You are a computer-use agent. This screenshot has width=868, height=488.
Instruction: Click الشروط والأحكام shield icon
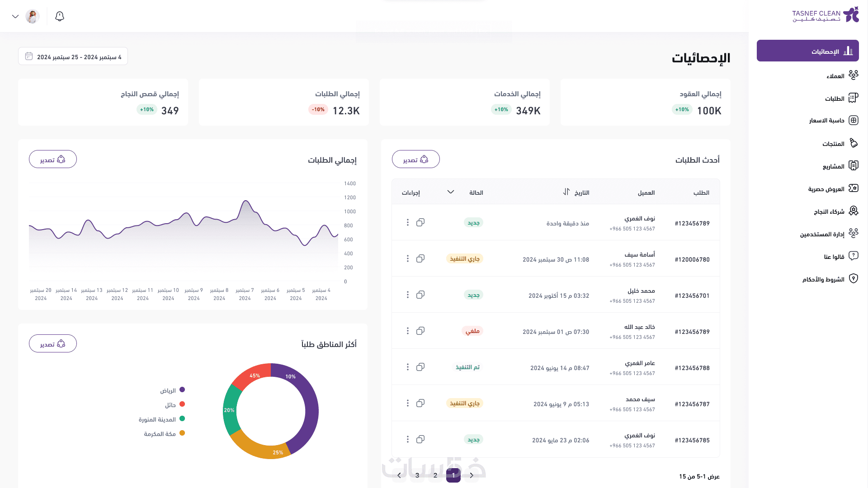853,279
